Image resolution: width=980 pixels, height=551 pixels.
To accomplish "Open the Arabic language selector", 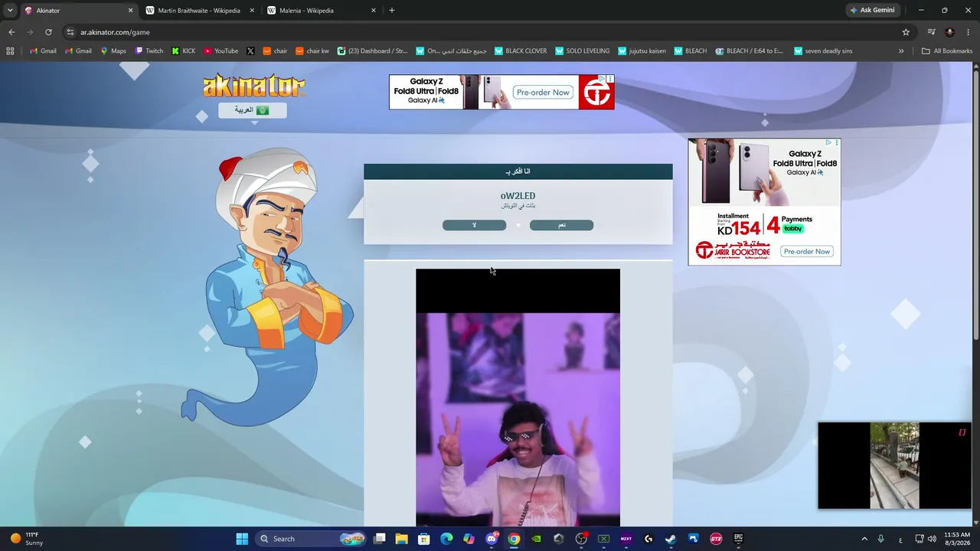I will coord(253,110).
